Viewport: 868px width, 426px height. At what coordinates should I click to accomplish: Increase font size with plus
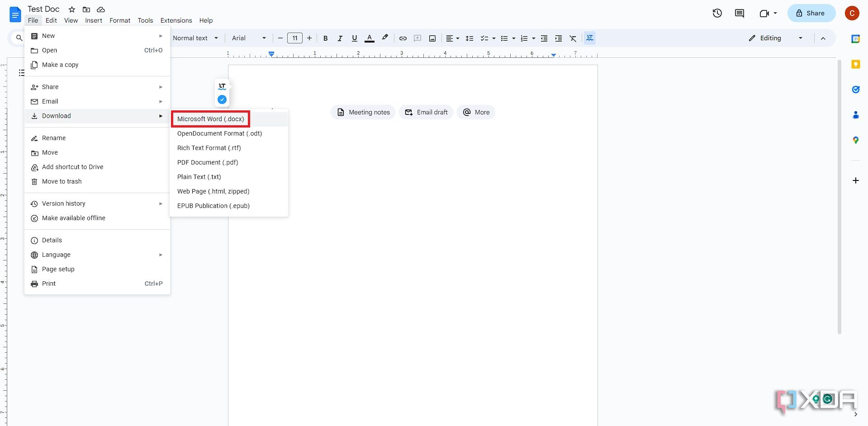pos(309,38)
